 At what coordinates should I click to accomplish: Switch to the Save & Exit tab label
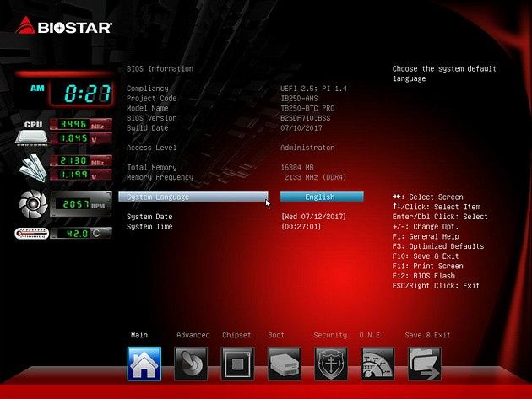pos(427,335)
